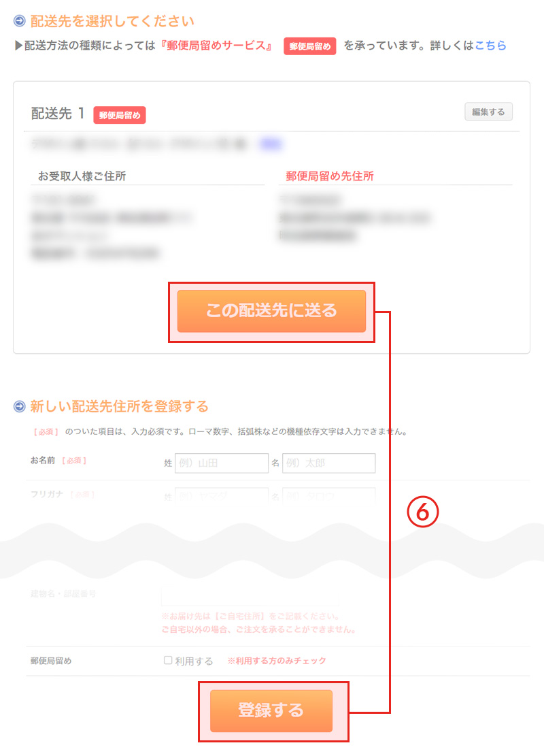Click the 郵便局留め badge next to 配送先 1
The image size is (544, 756).
click(x=120, y=115)
